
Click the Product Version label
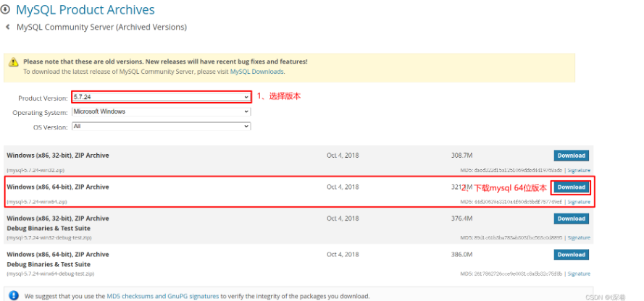[x=43, y=98]
